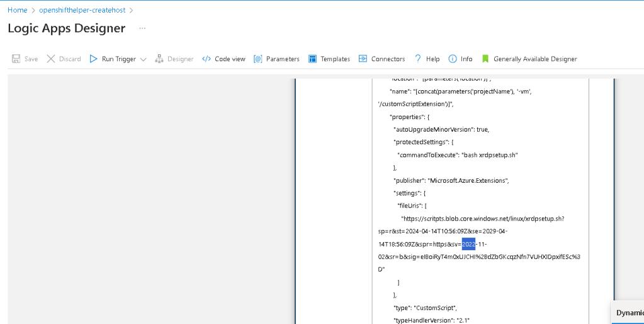Click the "protectedSettings": { line
644x324 pixels.
pyautogui.click(x=424, y=142)
